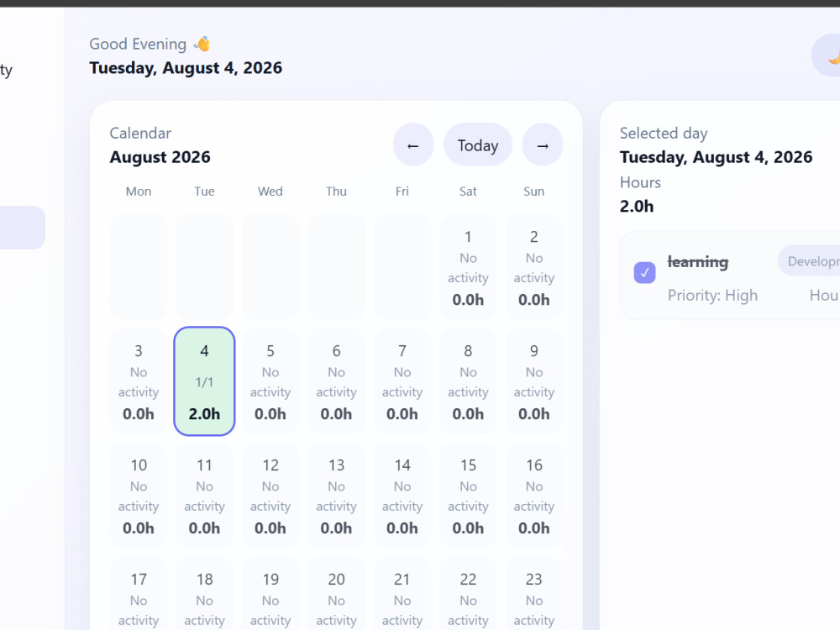The image size is (840, 630).
Task: Select August 1 calendar day
Action: pyautogui.click(x=468, y=267)
